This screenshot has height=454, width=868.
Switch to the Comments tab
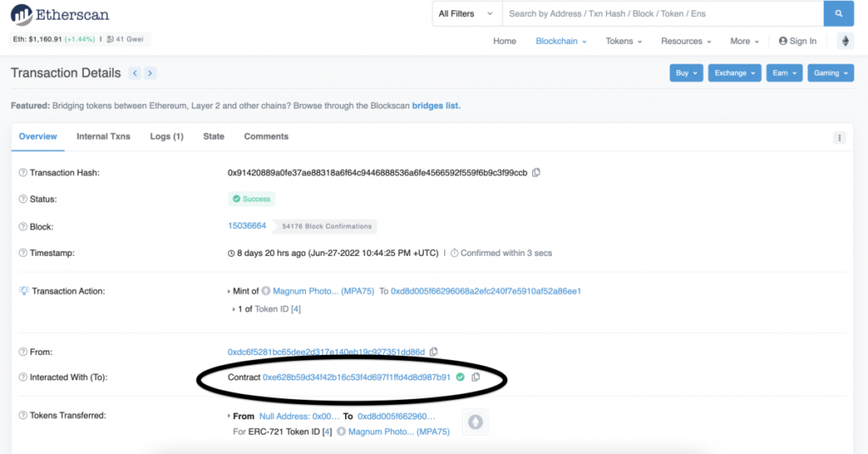pyautogui.click(x=266, y=136)
